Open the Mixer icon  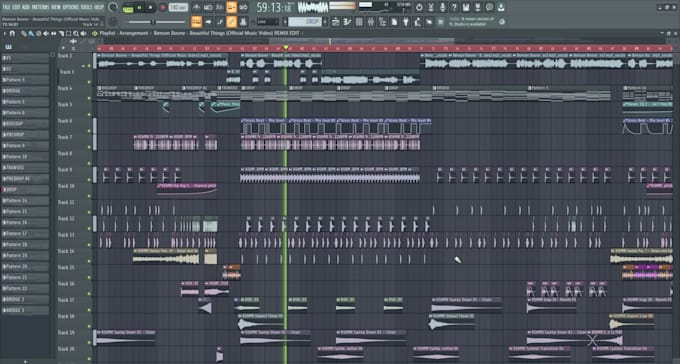[x=371, y=22]
